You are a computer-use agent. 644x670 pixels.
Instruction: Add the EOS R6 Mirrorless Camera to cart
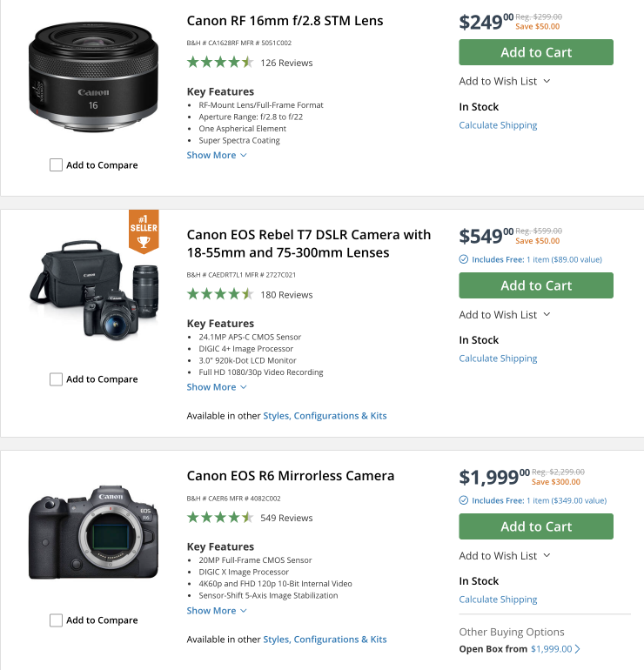pos(536,526)
